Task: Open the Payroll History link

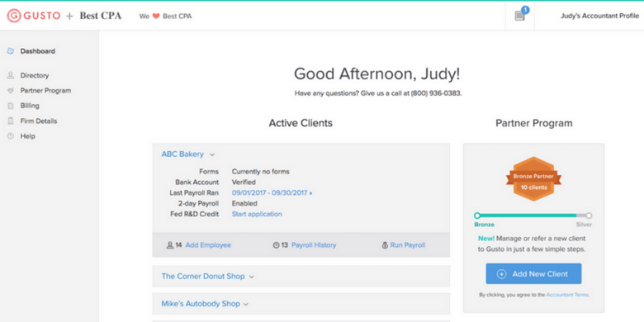Action: [x=314, y=245]
